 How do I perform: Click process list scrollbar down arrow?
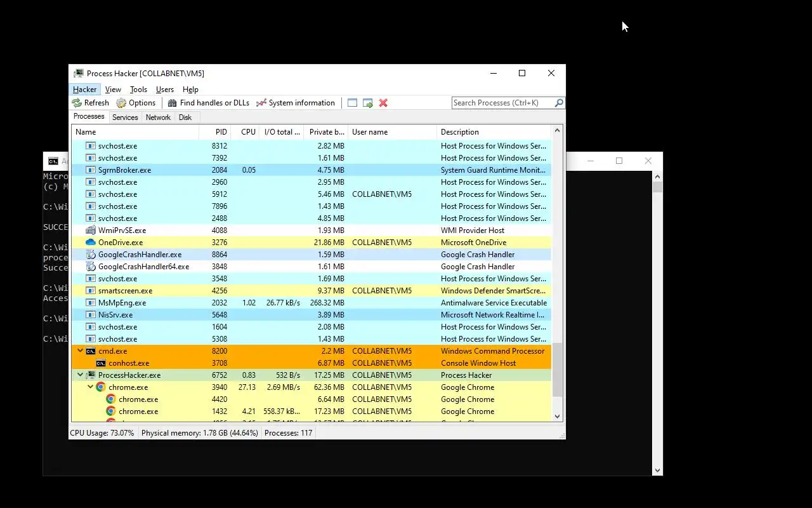coord(558,417)
